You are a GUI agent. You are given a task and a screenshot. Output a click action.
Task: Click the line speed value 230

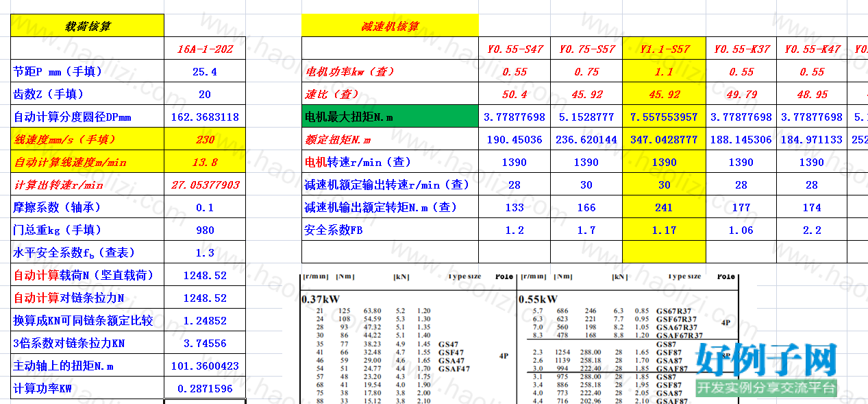pyautogui.click(x=205, y=139)
